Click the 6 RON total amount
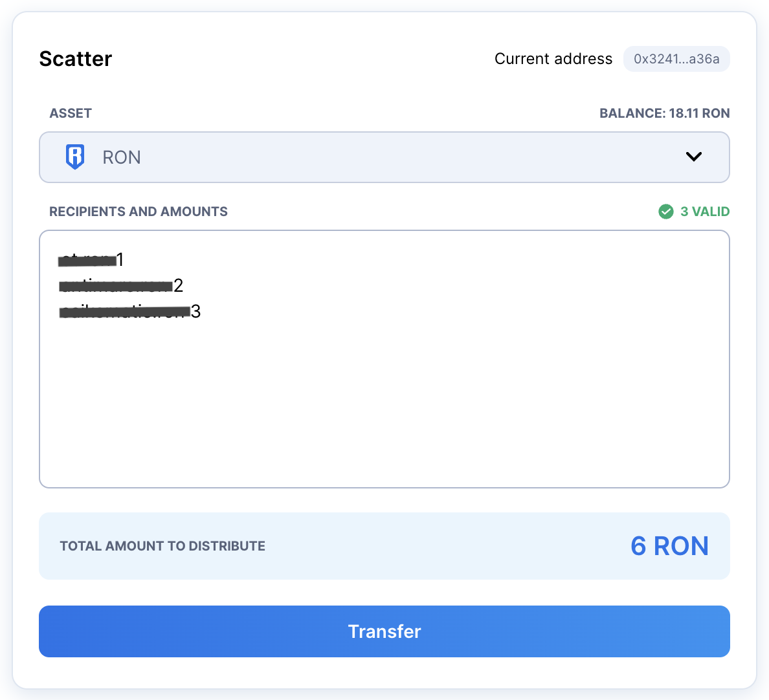The width and height of the screenshot is (769, 700). tap(669, 546)
